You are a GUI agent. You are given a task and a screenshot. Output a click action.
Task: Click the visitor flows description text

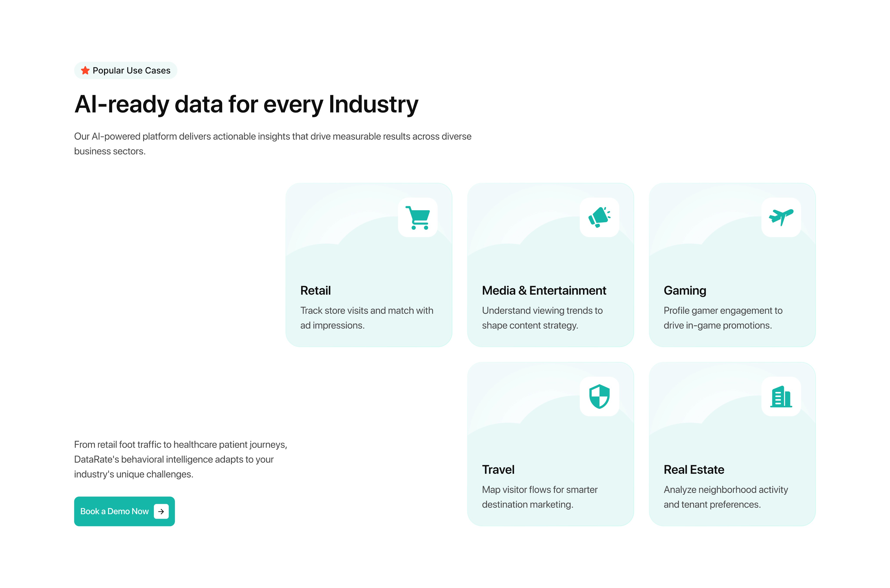point(539,497)
